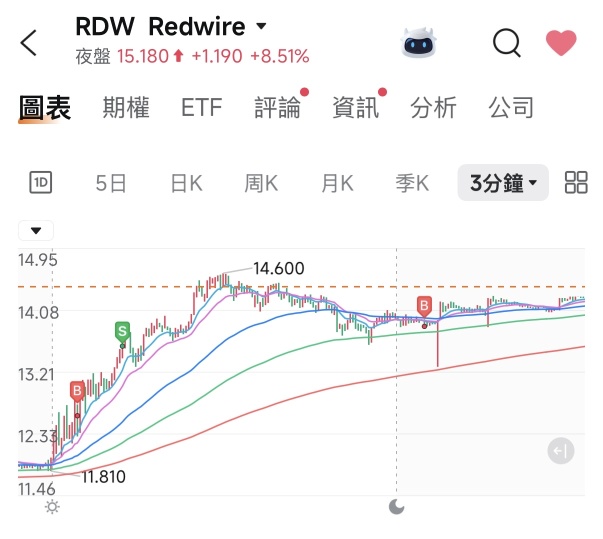
Task: Click the green S sell marker
Action: point(122,331)
